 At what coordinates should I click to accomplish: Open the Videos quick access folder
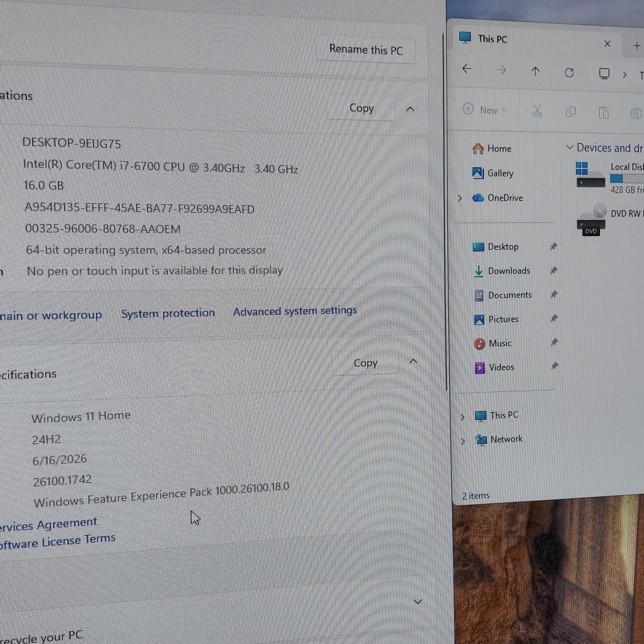[x=494, y=367]
